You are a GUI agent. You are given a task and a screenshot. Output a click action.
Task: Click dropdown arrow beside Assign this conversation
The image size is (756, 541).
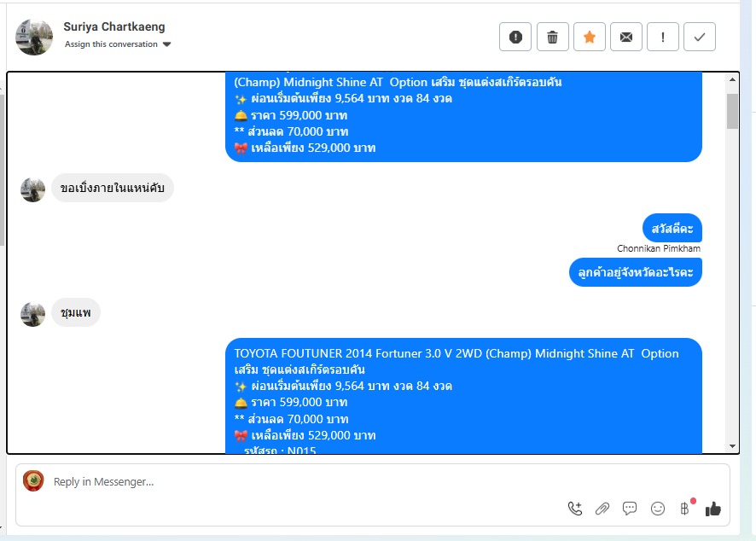tap(167, 44)
